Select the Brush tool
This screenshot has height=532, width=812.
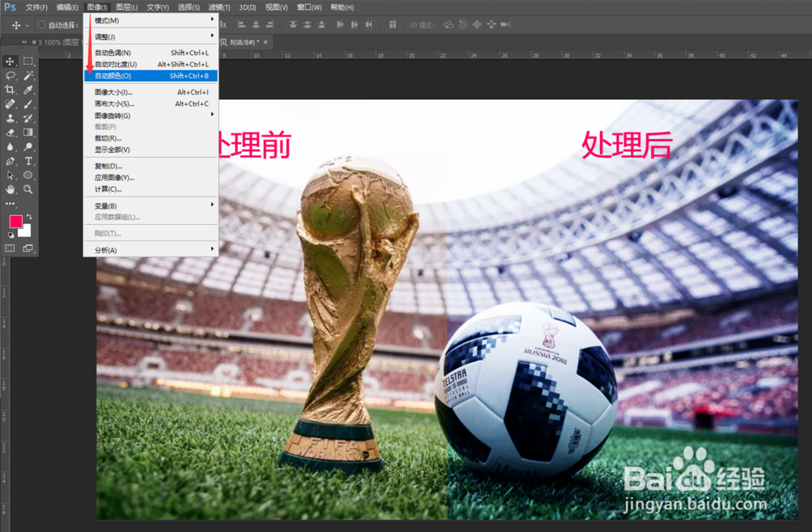coord(28,104)
